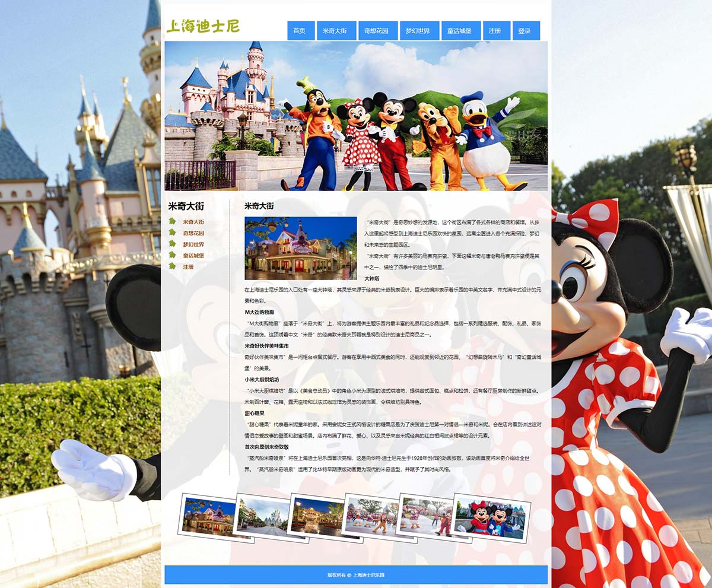The height and width of the screenshot is (588, 712).
Task: Open sidebar link 奇想花园
Action: coord(193,233)
